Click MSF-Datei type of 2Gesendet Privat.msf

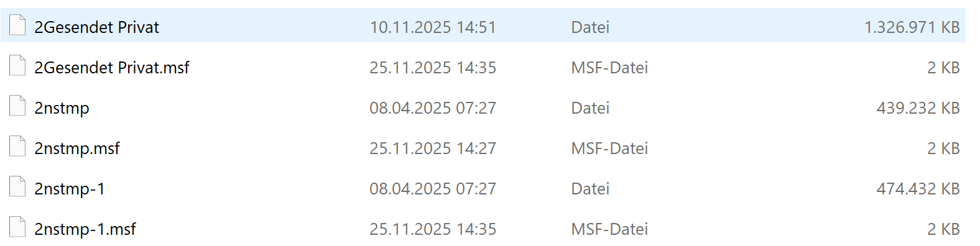click(609, 68)
